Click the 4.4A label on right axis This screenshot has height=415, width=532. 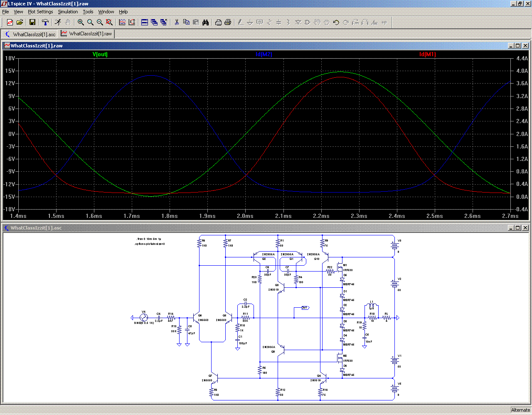522,58
